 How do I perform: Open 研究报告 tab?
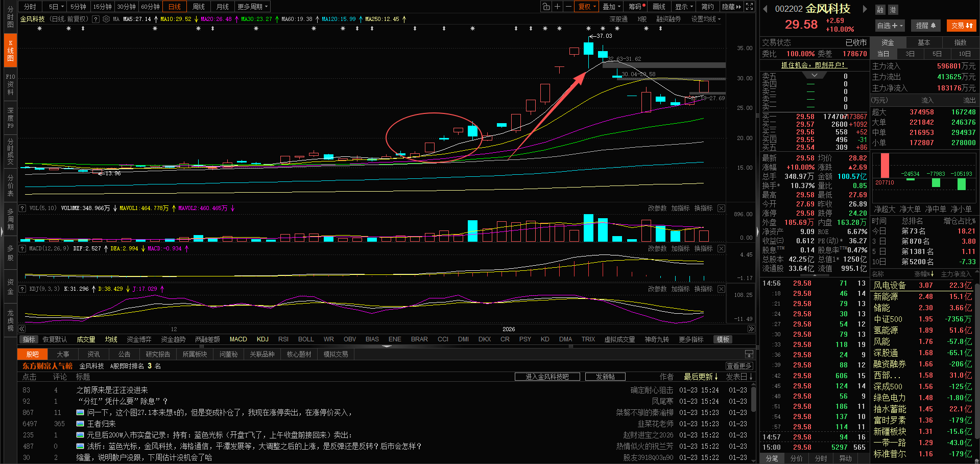[158, 354]
